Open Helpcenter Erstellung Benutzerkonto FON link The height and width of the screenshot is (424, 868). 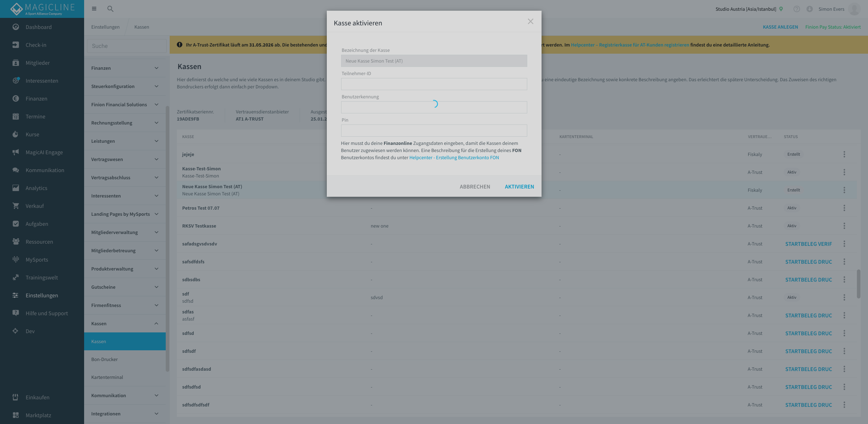click(454, 157)
